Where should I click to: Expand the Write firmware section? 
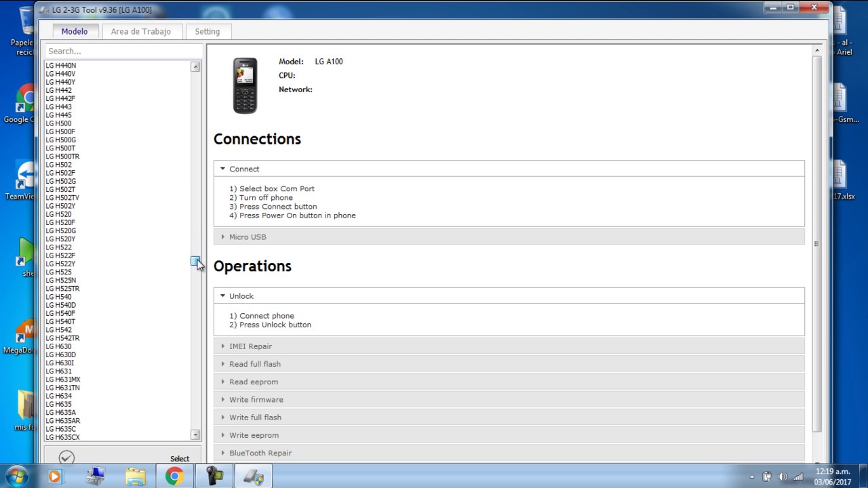[509, 400]
